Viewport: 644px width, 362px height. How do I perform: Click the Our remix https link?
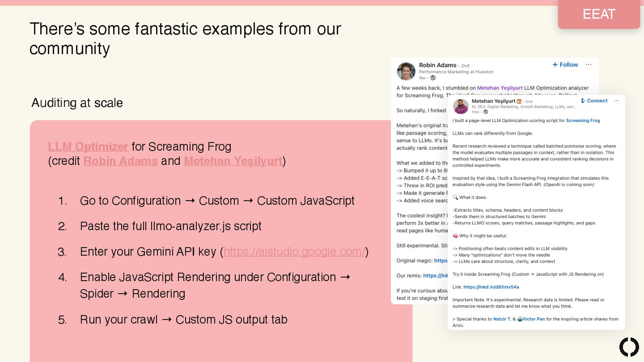coord(435,276)
